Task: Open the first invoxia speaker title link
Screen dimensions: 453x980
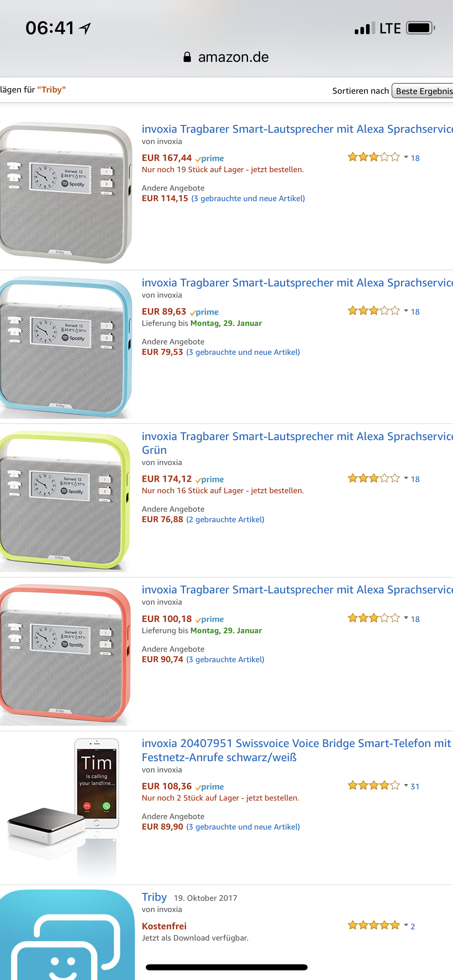Action: [297, 129]
